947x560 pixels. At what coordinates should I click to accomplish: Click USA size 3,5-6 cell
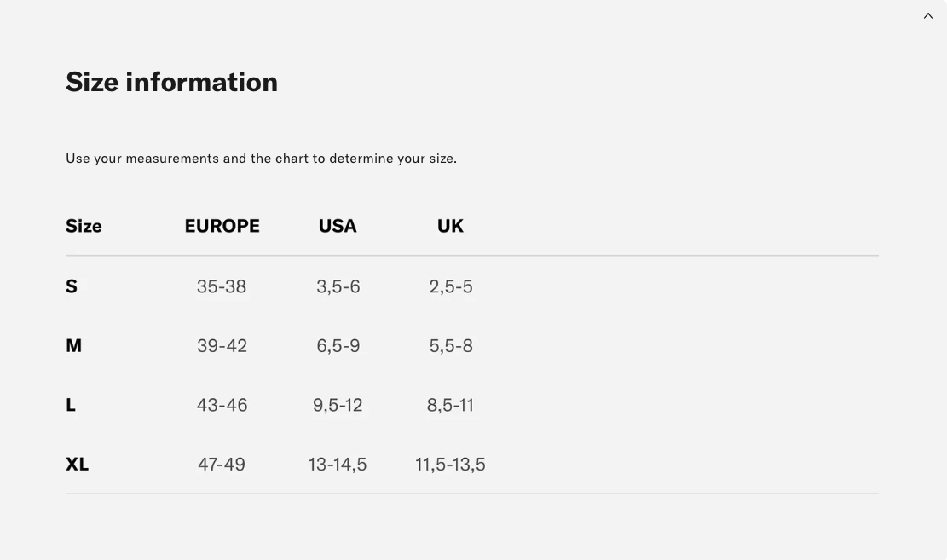click(x=338, y=286)
